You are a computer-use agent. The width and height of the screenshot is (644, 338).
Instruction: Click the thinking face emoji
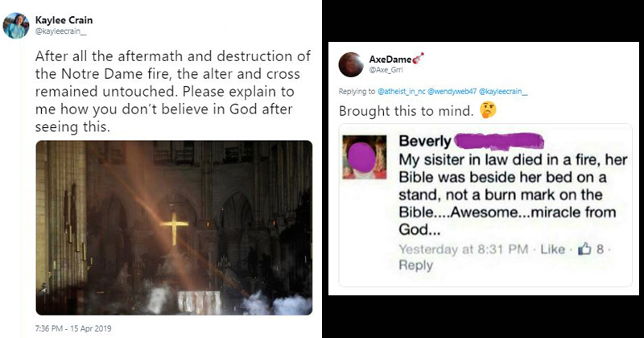point(488,110)
